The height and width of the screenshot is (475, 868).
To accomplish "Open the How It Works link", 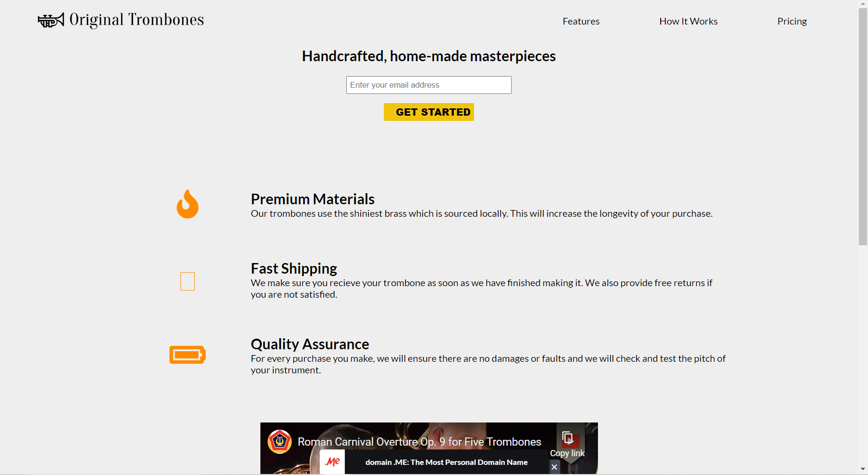I will (x=688, y=21).
